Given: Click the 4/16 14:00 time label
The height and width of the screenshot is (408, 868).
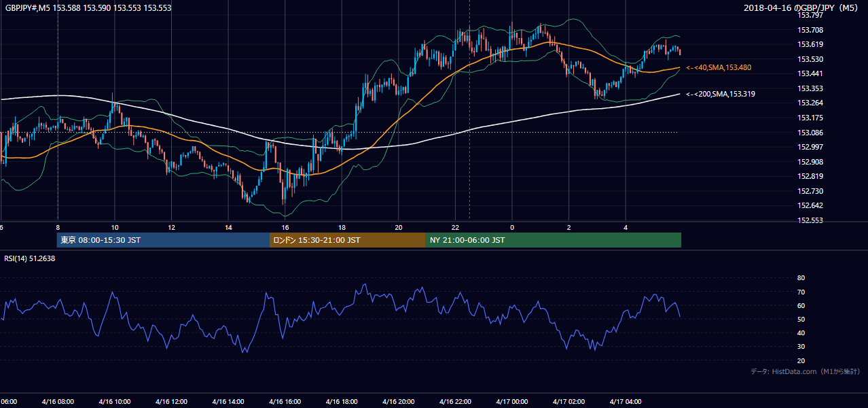Looking at the screenshot, I should point(228,402).
